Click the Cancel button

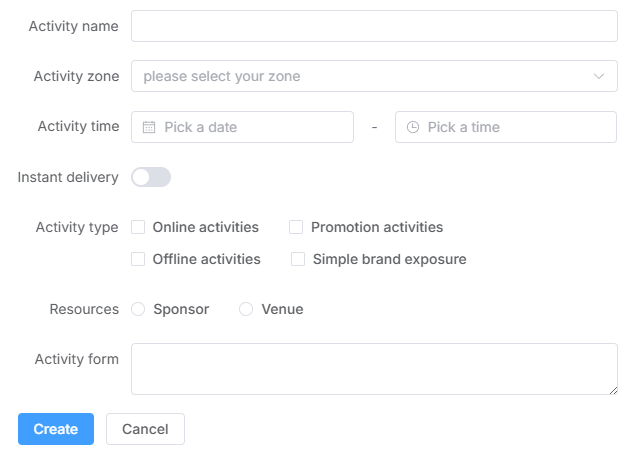[x=145, y=429]
